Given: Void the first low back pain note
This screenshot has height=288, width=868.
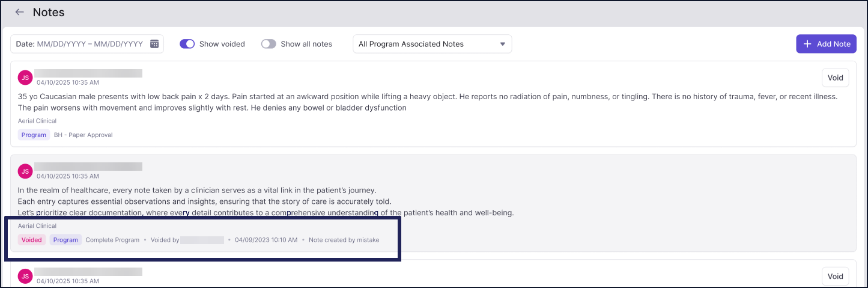Looking at the screenshot, I should 836,78.
